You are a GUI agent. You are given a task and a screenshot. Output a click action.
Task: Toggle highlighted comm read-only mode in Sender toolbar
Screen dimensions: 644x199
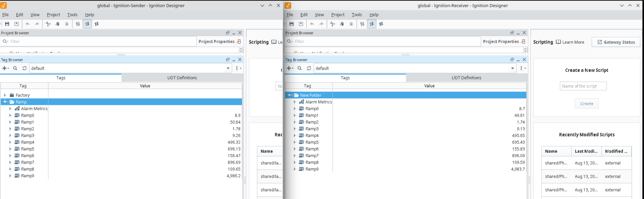(87, 24)
